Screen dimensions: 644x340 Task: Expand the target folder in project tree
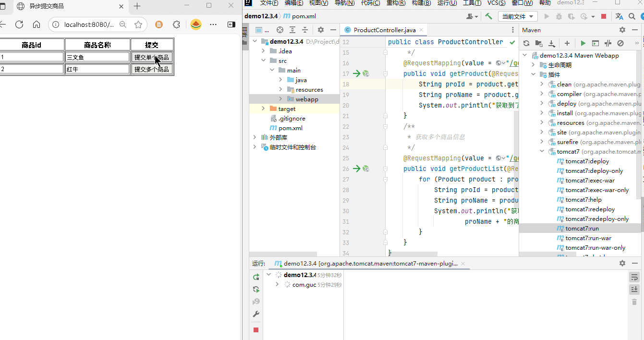[263, 109]
